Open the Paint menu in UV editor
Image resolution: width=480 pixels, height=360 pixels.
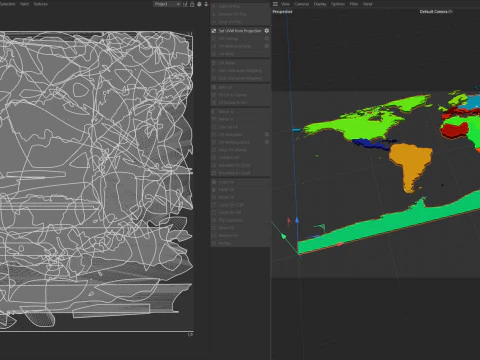pos(24,4)
